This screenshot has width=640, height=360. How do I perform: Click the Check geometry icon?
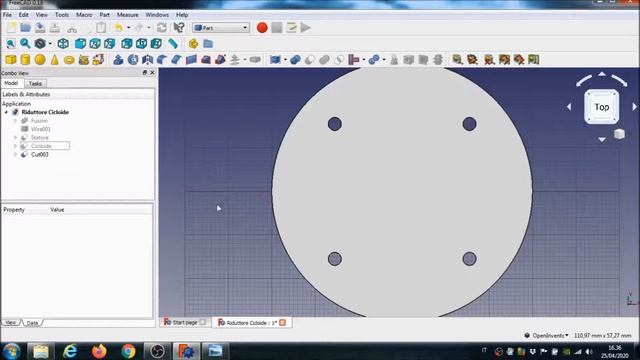coord(394,60)
